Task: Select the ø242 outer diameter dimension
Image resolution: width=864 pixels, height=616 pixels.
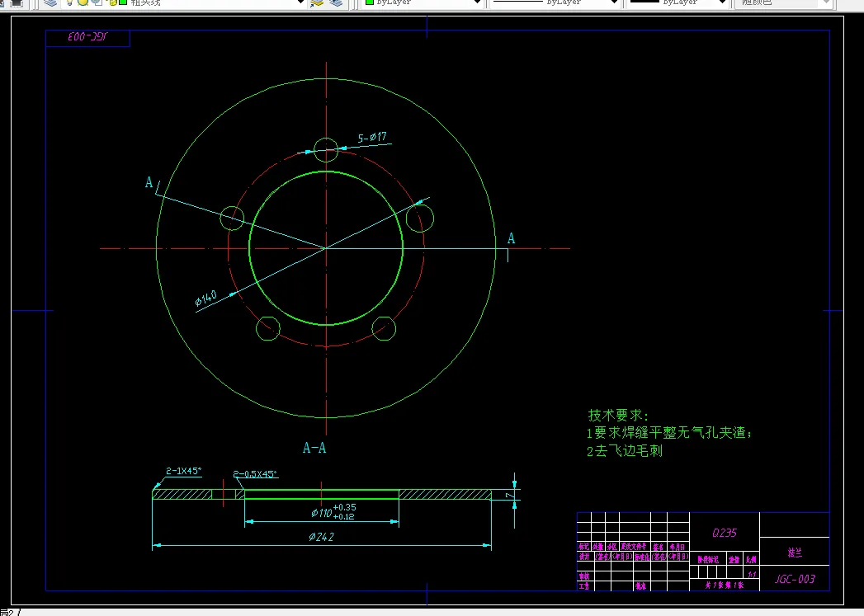Action: pyautogui.click(x=321, y=537)
